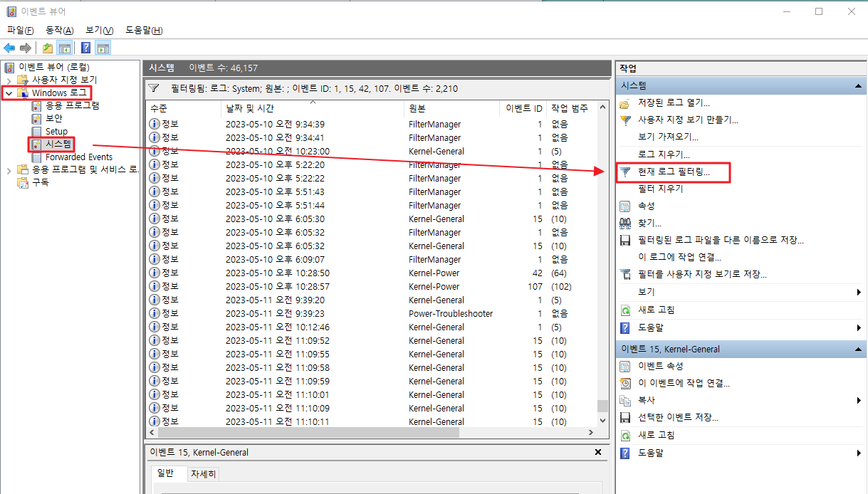Click the event list vertical scrollbar down arrow
Viewport: 868px width, 494px height.
coord(603,420)
